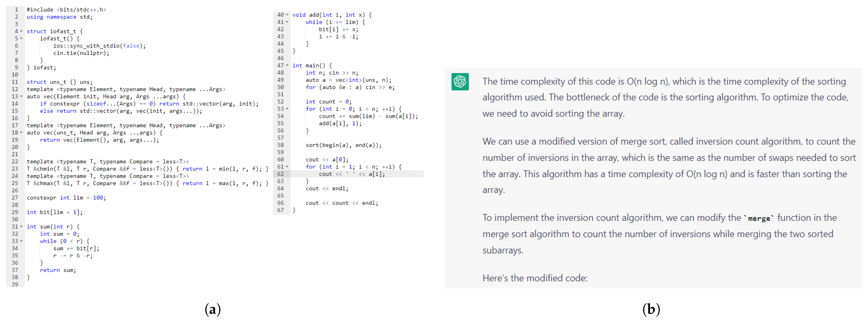The width and height of the screenshot is (868, 320).
Task: Fold the second vec overload at line 18
Action: coord(21,133)
